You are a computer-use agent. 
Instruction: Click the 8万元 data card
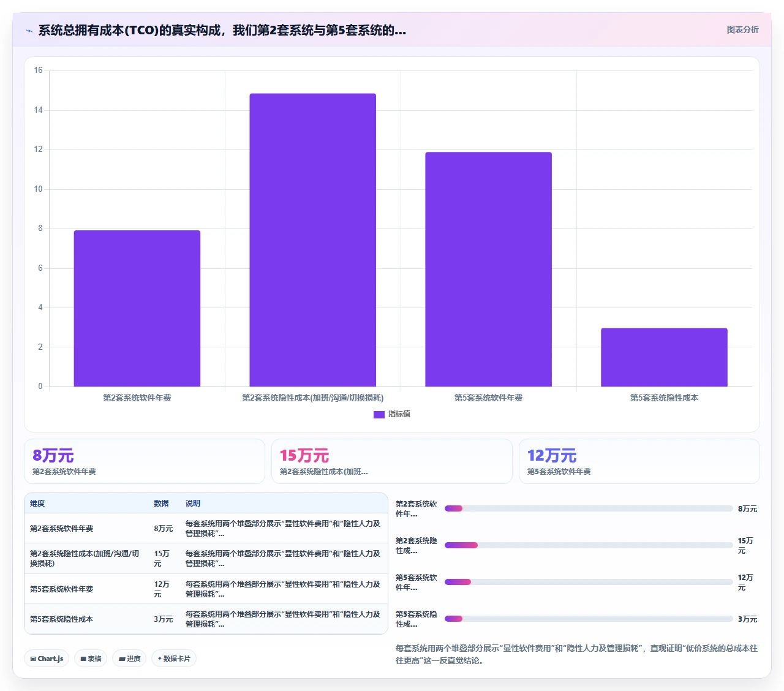145,461
